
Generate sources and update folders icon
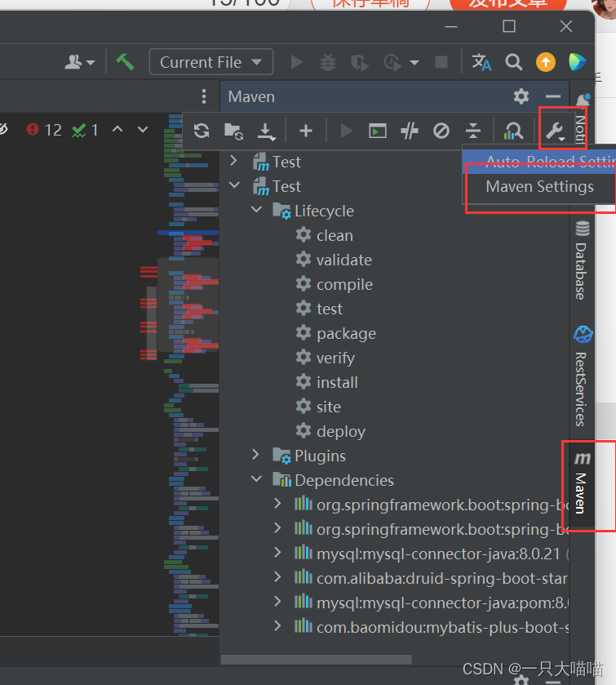[x=233, y=131]
